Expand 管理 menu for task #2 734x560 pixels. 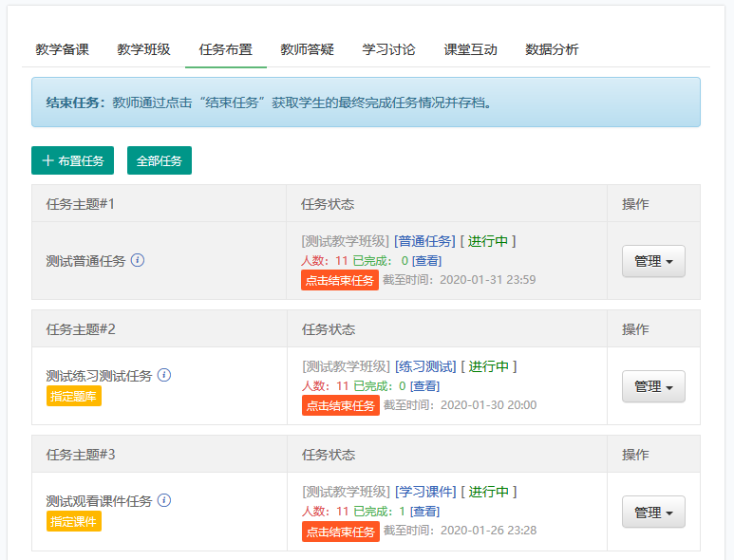pyautogui.click(x=653, y=386)
